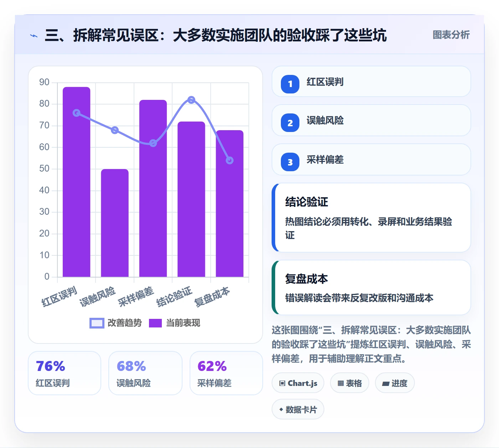Click the 进度 tag

pos(395,383)
